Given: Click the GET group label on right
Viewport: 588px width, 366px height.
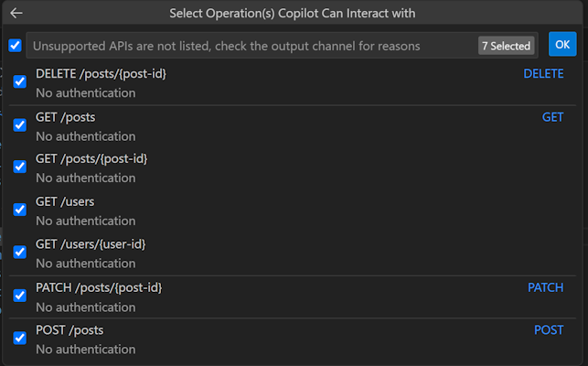Looking at the screenshot, I should coord(552,117).
